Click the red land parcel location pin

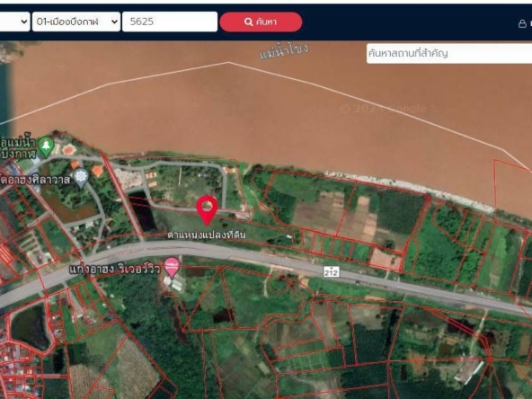(x=207, y=209)
